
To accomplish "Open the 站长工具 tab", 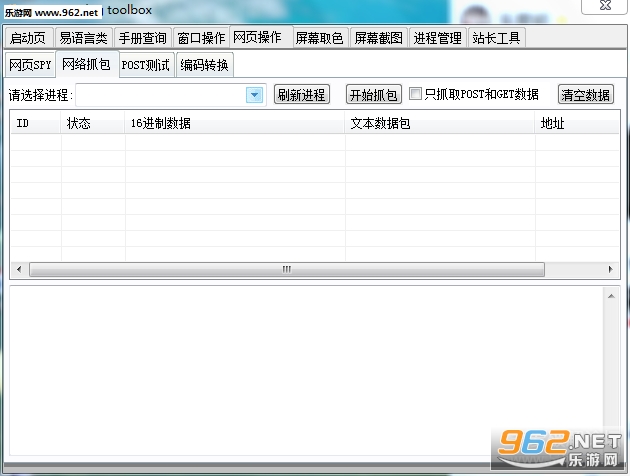I will pos(497,38).
